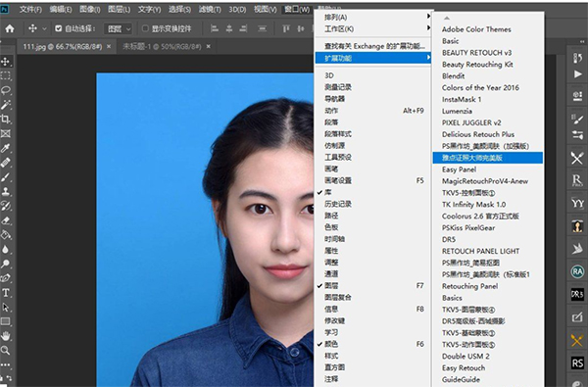Viewport: 588px width, 387px height.
Task: Select the Hand tool
Action: 6,336
